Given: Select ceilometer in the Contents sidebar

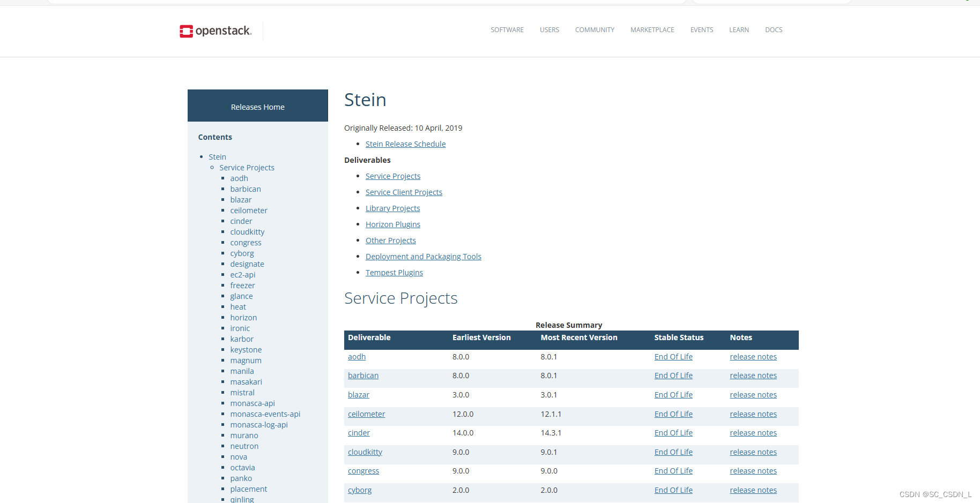Looking at the screenshot, I should tap(249, 211).
